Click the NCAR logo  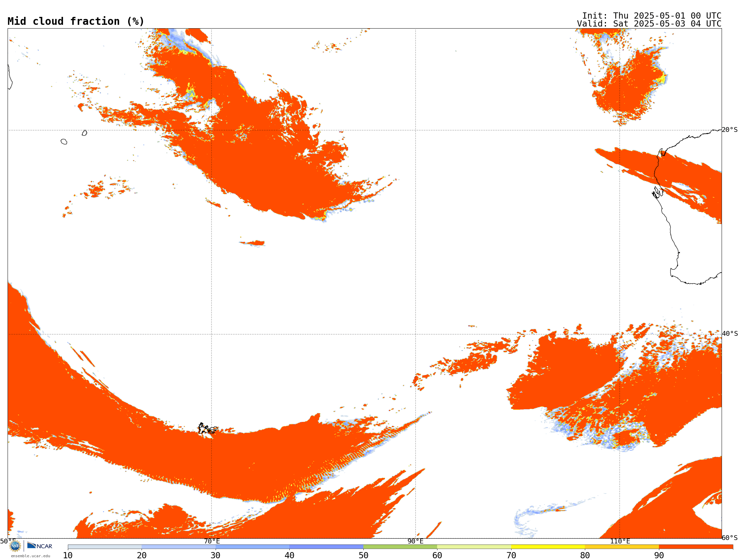coord(40,546)
